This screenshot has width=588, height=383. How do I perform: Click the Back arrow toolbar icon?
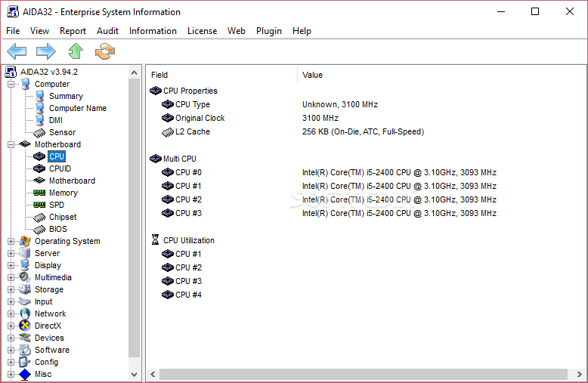(17, 51)
